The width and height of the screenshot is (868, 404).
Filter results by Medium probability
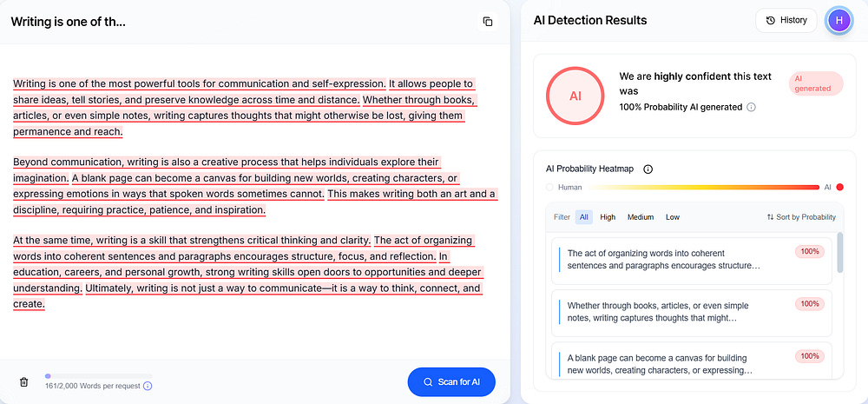click(641, 217)
